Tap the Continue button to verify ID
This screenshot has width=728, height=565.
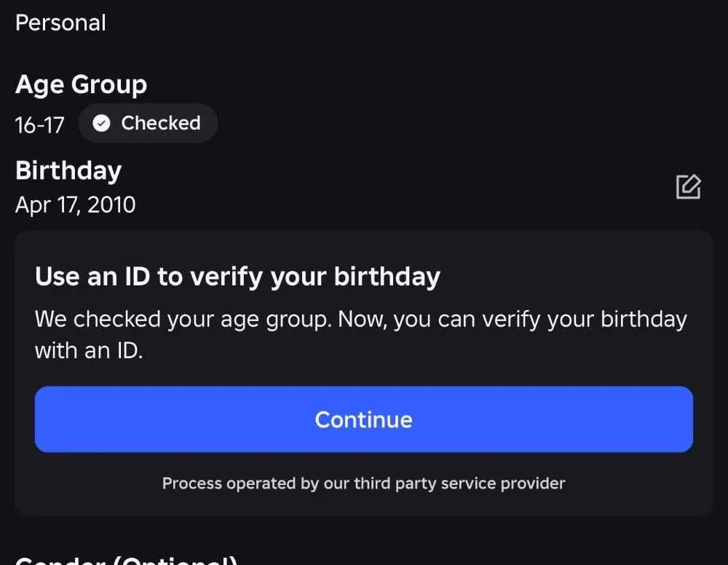click(x=363, y=419)
